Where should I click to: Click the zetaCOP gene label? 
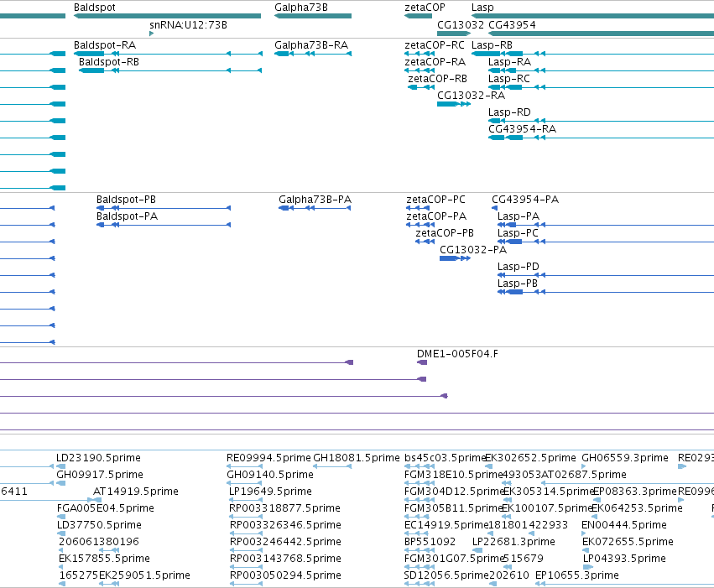[425, 8]
